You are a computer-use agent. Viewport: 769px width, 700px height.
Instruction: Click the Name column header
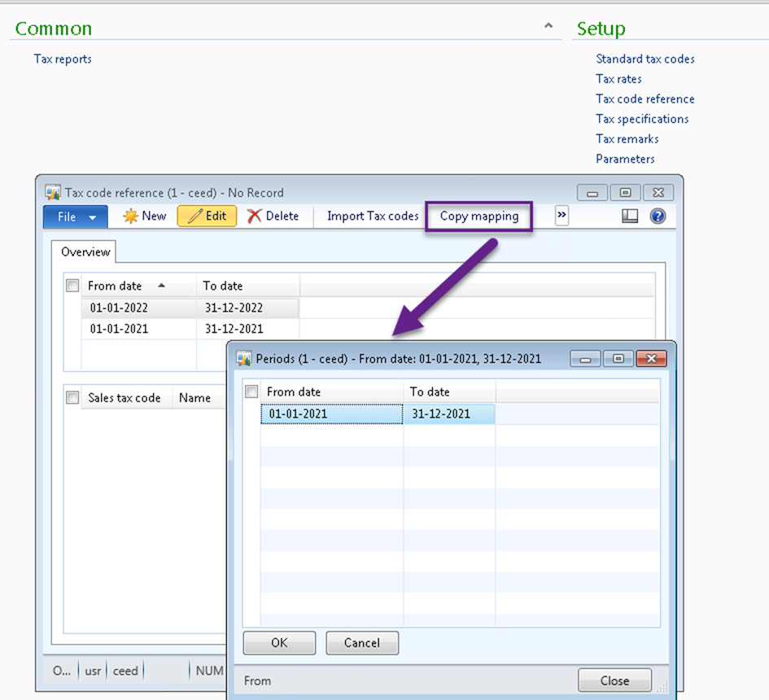[x=199, y=397]
